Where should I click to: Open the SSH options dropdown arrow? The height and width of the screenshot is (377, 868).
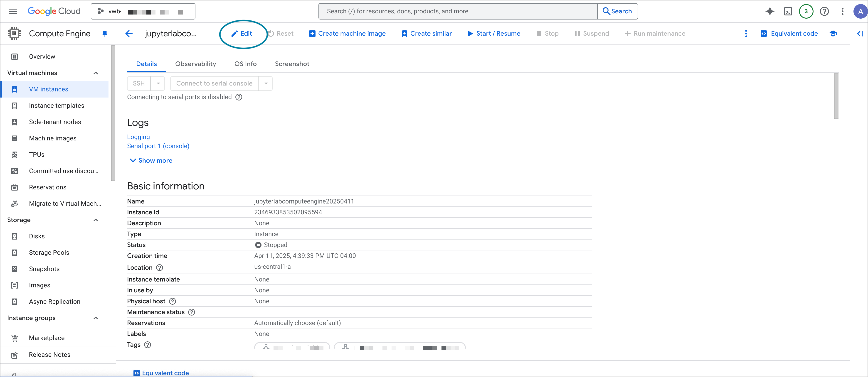158,83
